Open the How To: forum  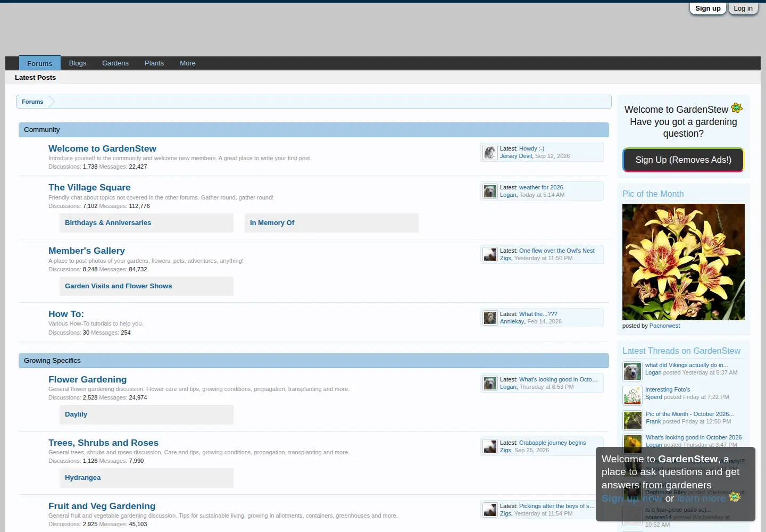[66, 314]
